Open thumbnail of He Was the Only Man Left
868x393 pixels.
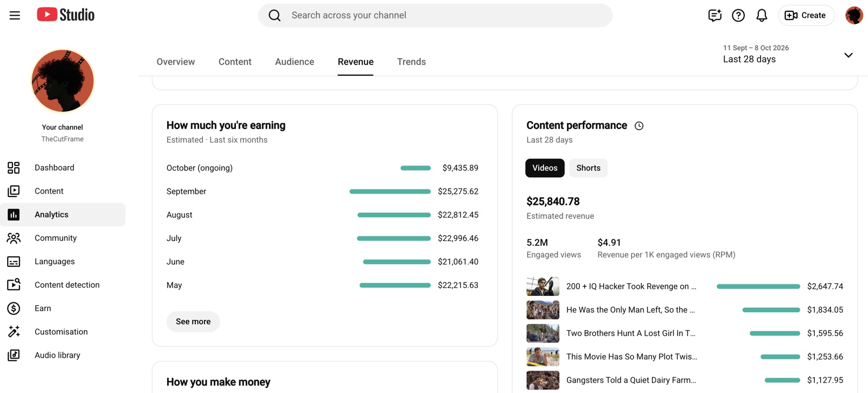[542, 310]
